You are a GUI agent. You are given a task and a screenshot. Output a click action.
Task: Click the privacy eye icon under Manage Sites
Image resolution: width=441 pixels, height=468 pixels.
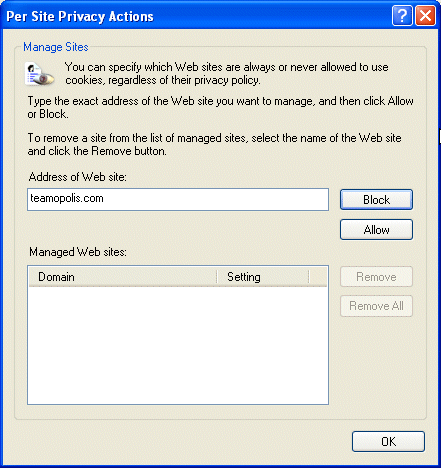click(40, 74)
